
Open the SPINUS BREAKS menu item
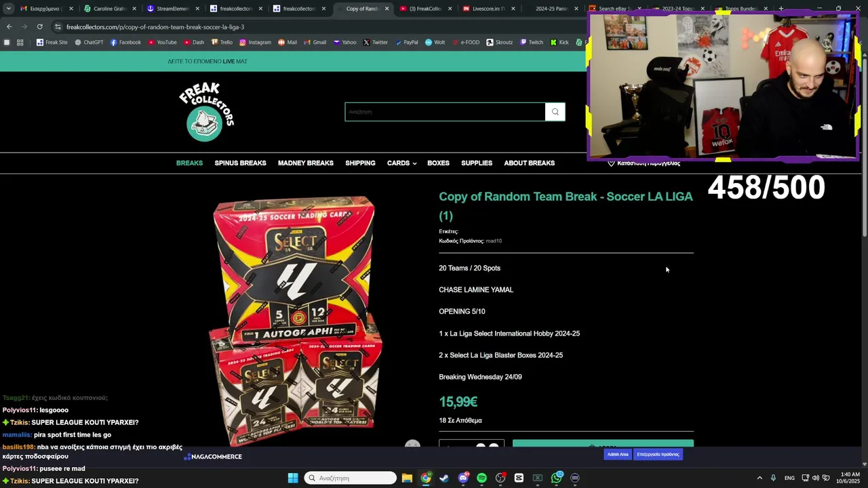240,163
